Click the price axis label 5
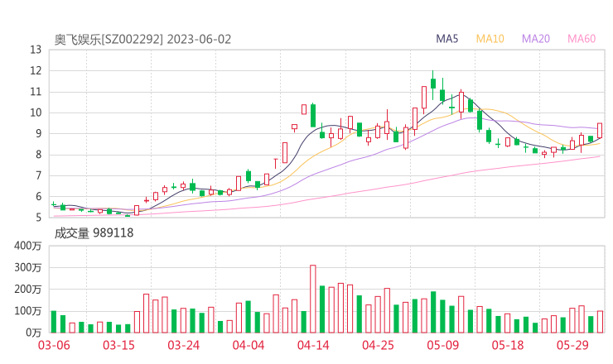 click(x=38, y=218)
